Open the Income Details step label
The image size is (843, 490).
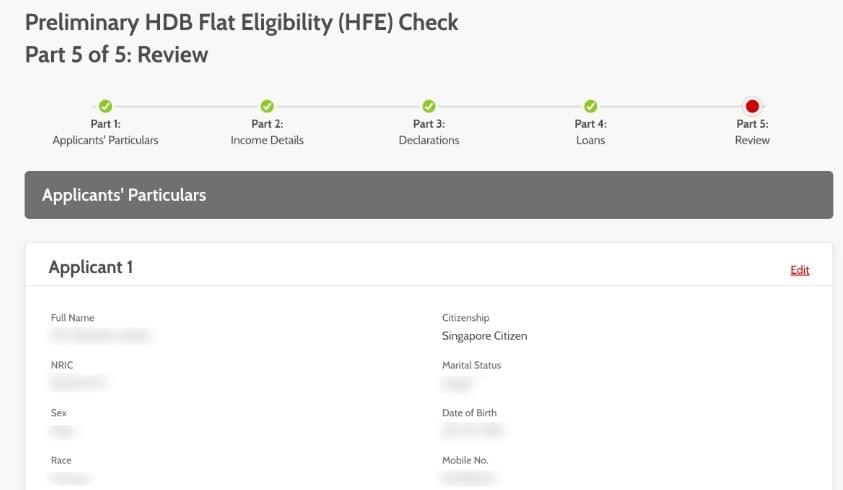267,140
